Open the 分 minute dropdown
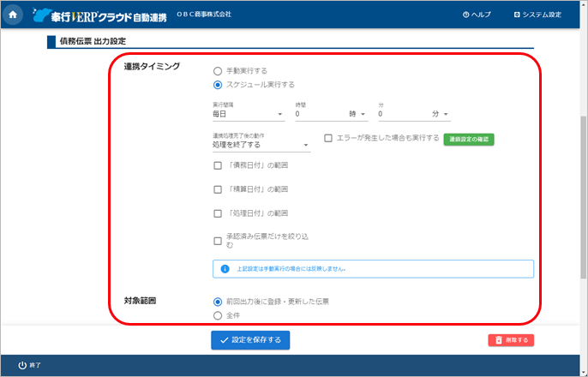588x377 pixels. point(414,114)
